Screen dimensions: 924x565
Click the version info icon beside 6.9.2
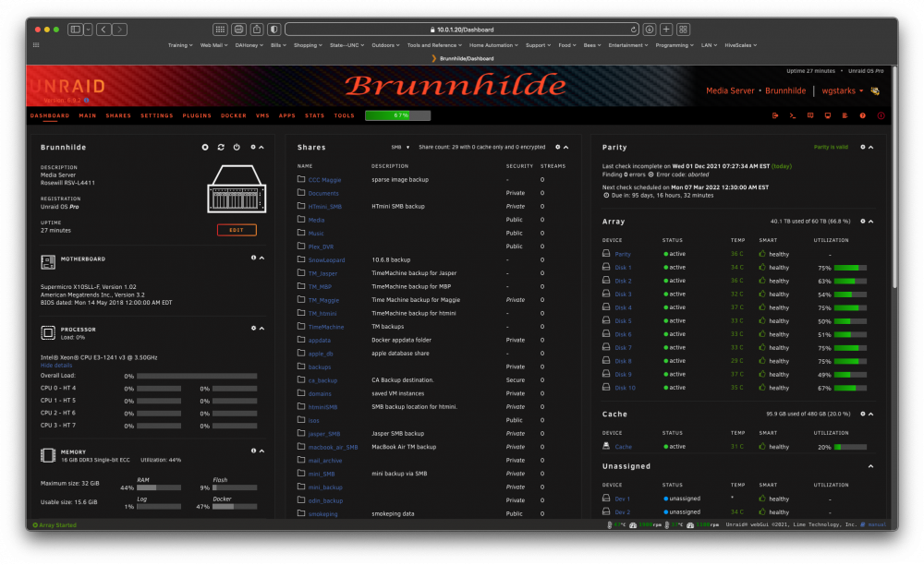pyautogui.click(x=87, y=101)
